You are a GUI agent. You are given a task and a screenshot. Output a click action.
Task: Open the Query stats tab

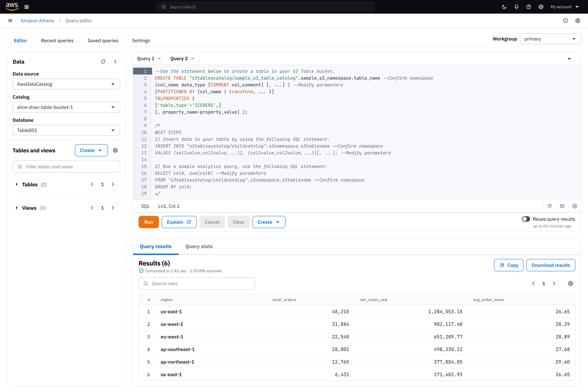pos(199,246)
